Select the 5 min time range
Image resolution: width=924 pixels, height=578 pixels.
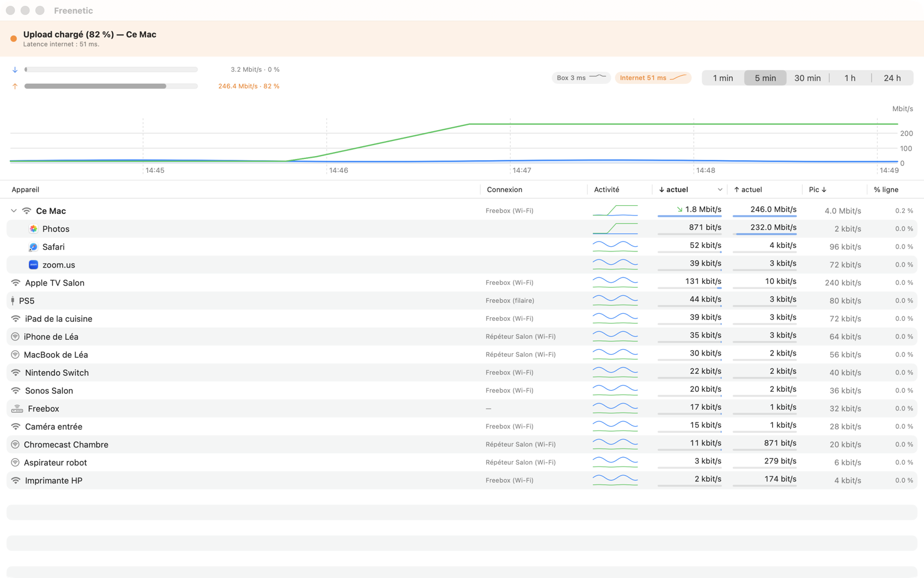click(x=765, y=78)
